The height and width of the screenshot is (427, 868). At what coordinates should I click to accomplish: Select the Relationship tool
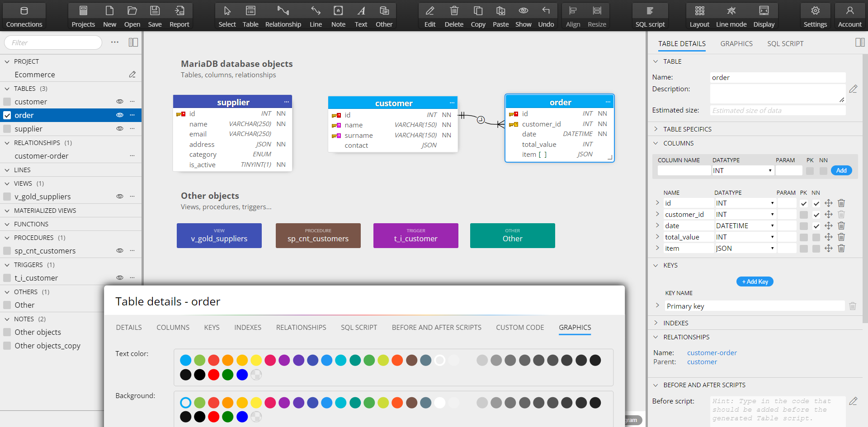(x=283, y=16)
